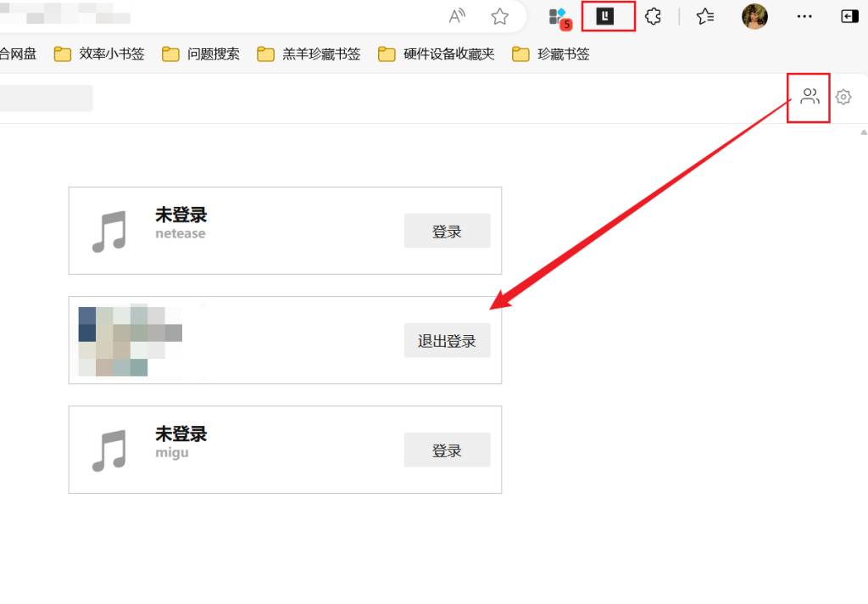Open the Listen1 settings gear icon

843,97
